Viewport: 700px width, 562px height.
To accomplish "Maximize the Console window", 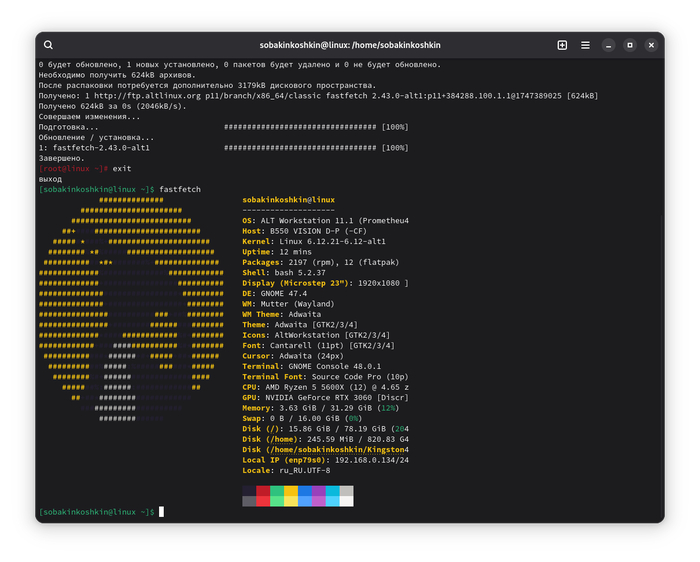I will pos(630,45).
